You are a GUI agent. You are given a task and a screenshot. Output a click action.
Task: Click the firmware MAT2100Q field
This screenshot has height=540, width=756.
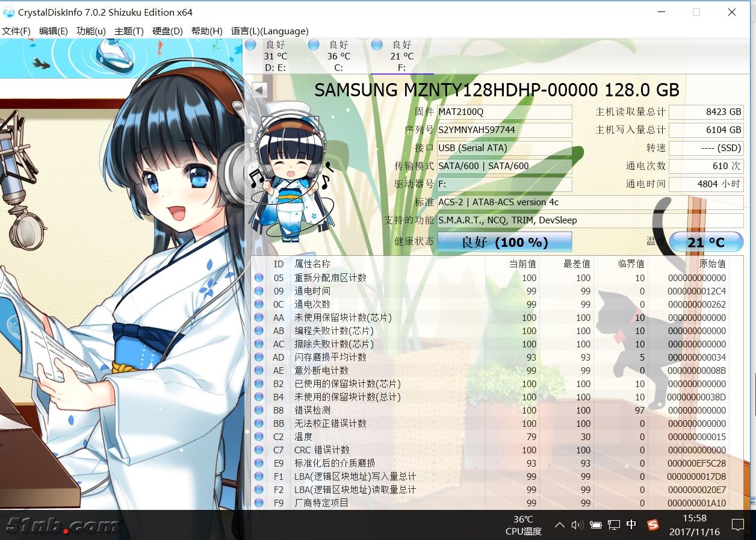pyautogui.click(x=504, y=112)
